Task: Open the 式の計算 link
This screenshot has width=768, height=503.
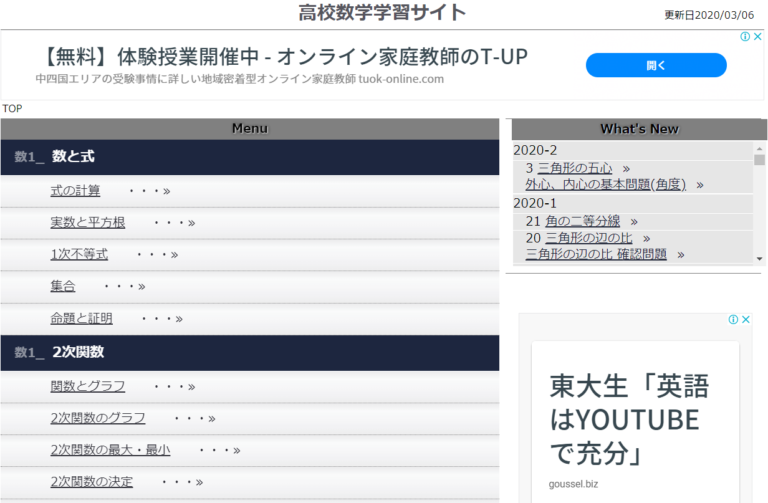Action: coord(75,191)
